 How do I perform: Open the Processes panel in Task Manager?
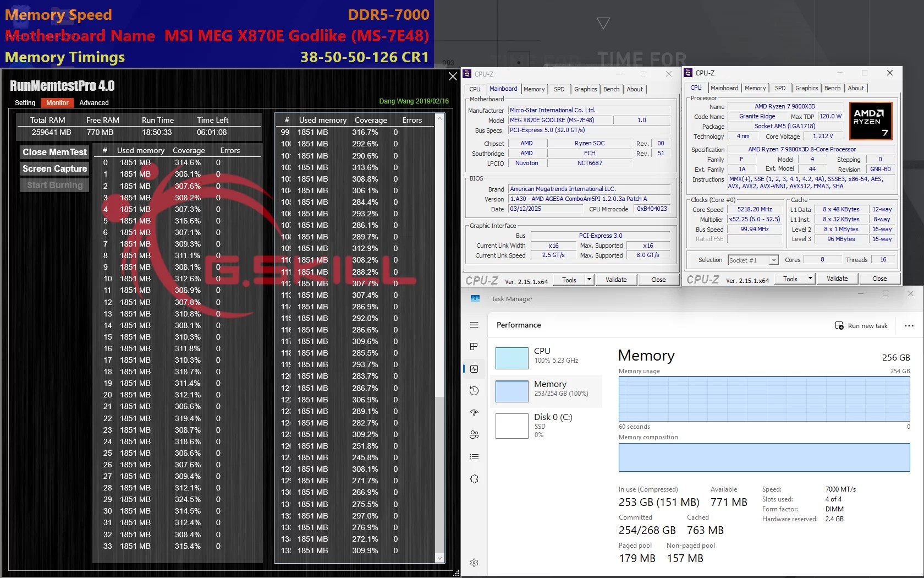pos(474,347)
